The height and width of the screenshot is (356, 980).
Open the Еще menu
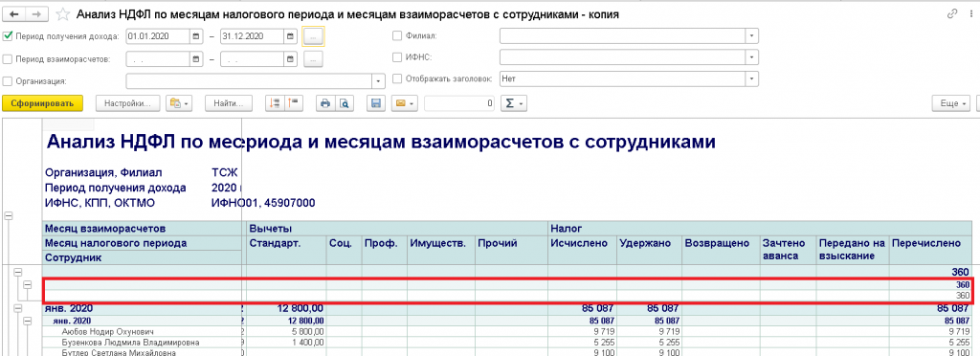pos(951,103)
